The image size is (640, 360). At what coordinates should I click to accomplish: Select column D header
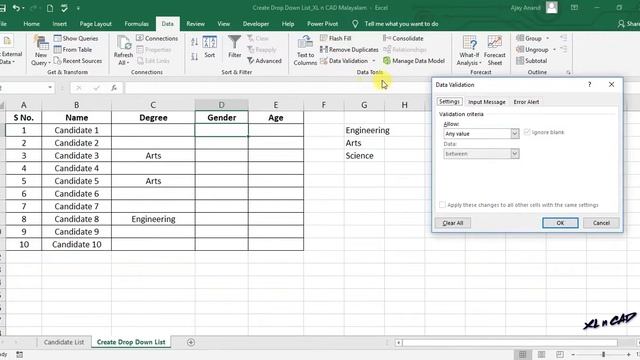pyautogui.click(x=221, y=105)
